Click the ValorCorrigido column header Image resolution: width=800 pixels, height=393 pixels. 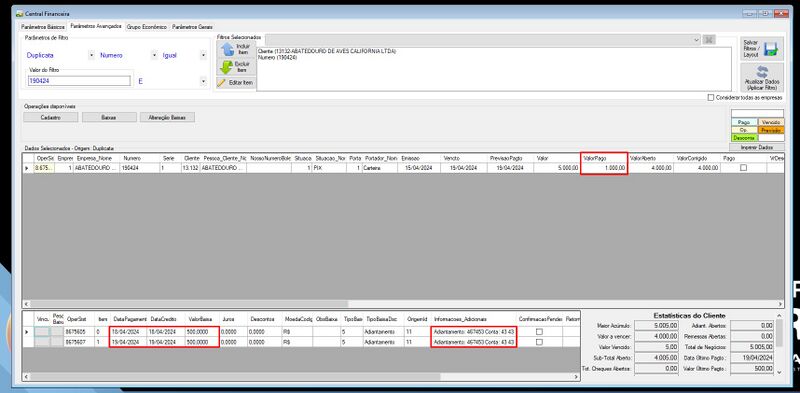(x=697, y=158)
